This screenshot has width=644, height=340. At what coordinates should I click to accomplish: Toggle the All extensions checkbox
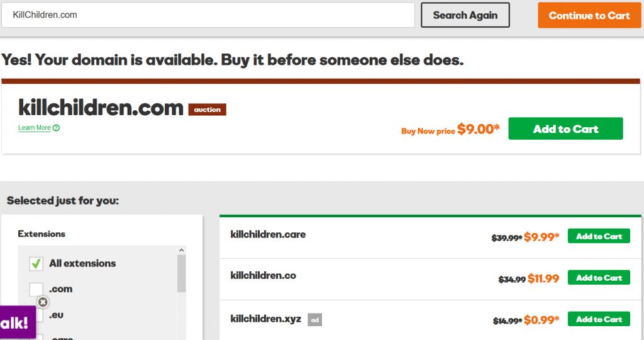(36, 263)
